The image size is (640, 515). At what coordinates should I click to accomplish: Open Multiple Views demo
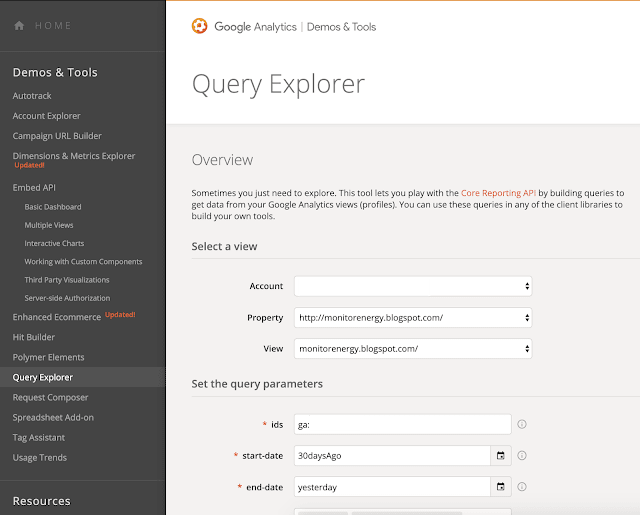coord(49,225)
